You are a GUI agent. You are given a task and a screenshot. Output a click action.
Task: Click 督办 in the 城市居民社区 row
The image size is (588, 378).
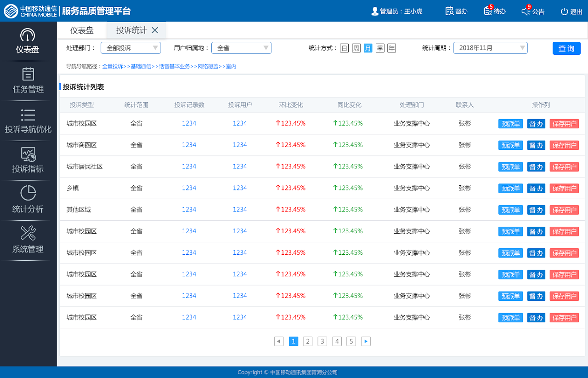(536, 167)
